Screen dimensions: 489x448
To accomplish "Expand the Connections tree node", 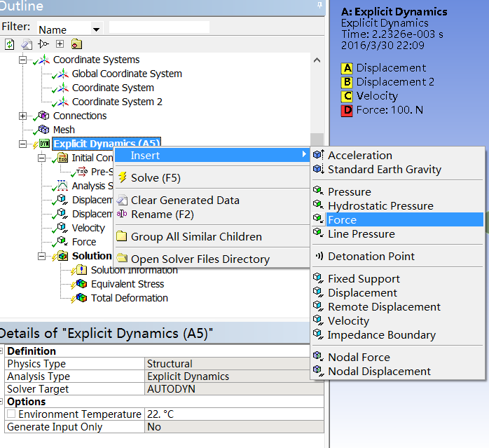I will (23, 116).
